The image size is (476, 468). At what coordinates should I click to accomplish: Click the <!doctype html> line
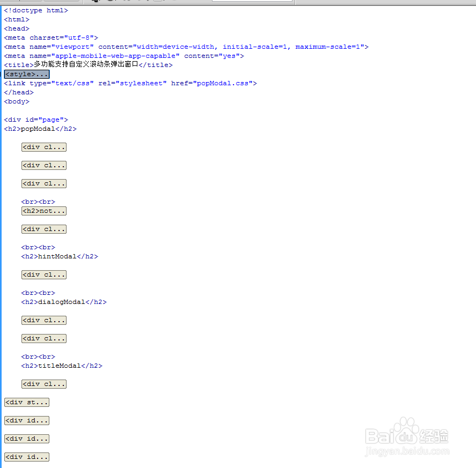click(36, 10)
